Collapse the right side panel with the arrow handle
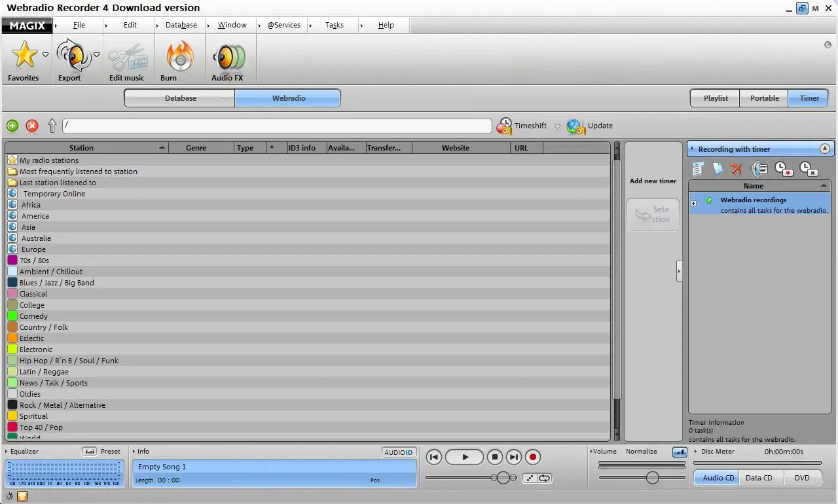The height and width of the screenshot is (504, 838). tap(679, 271)
